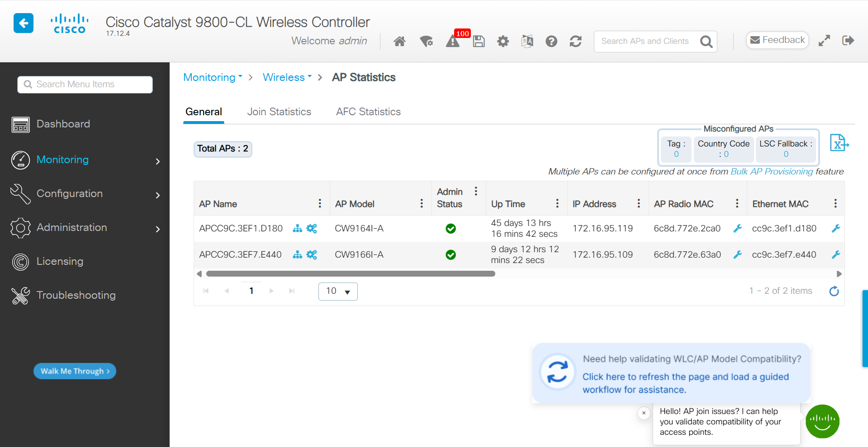Open gears icon for APCC9C.3EF7.E440
Viewport: 868px width, 447px height.
tap(312, 255)
